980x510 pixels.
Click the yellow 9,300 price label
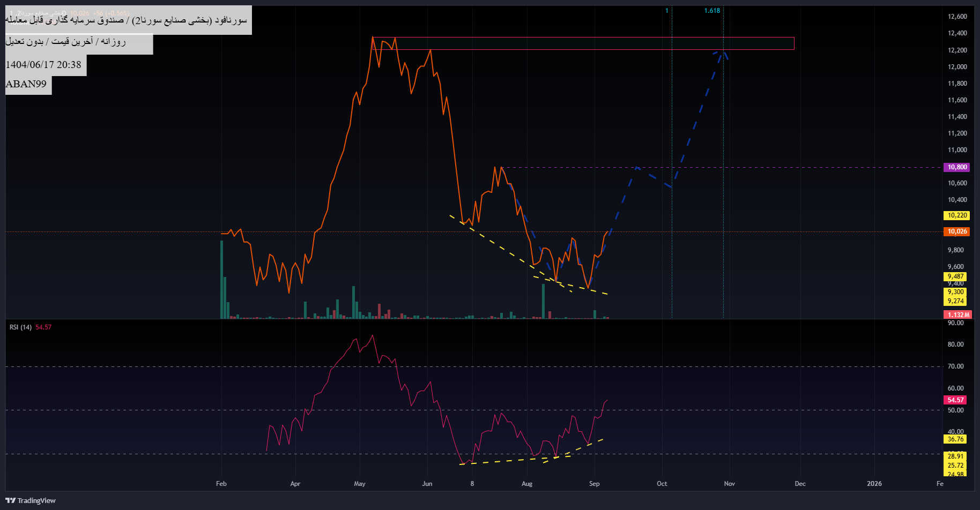pyautogui.click(x=955, y=292)
